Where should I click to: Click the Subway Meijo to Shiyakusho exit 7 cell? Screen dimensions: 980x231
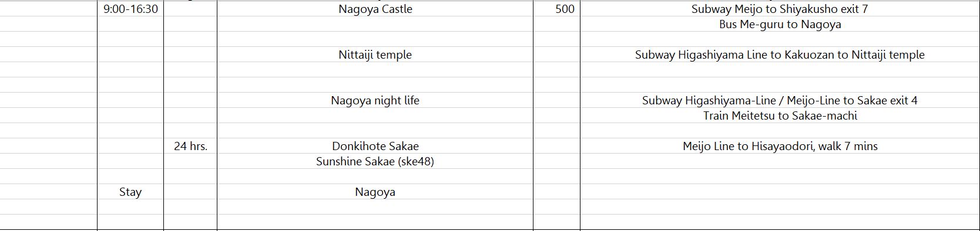(780, 9)
